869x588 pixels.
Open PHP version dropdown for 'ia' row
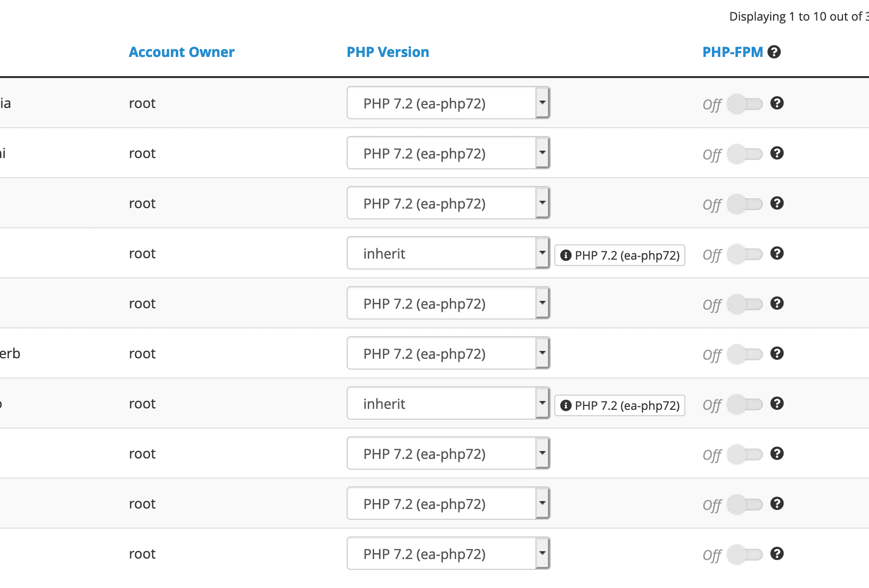pyautogui.click(x=448, y=103)
